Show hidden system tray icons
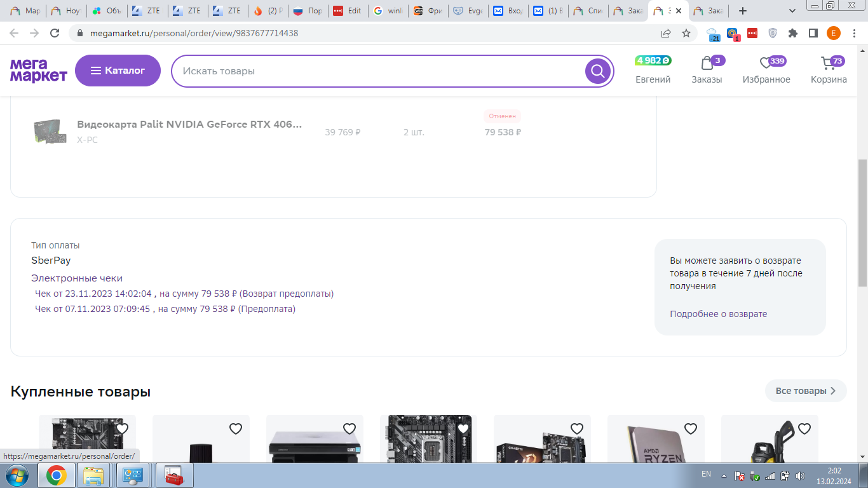This screenshot has width=868, height=488. coord(723,475)
